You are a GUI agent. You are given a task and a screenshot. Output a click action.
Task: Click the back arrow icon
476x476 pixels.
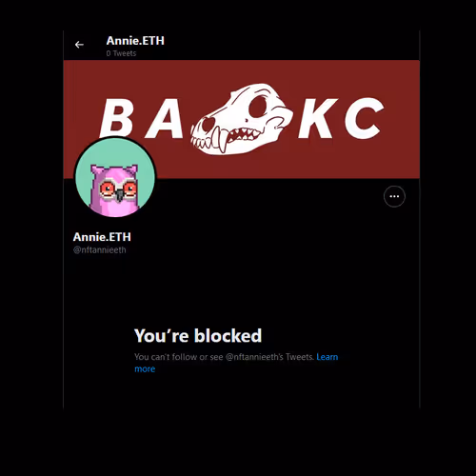pyautogui.click(x=79, y=45)
